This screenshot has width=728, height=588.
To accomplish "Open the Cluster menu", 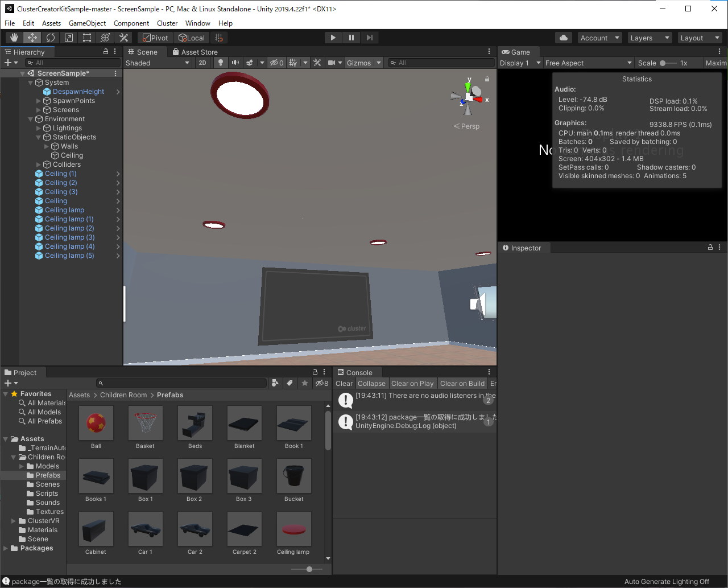I will click(x=167, y=23).
